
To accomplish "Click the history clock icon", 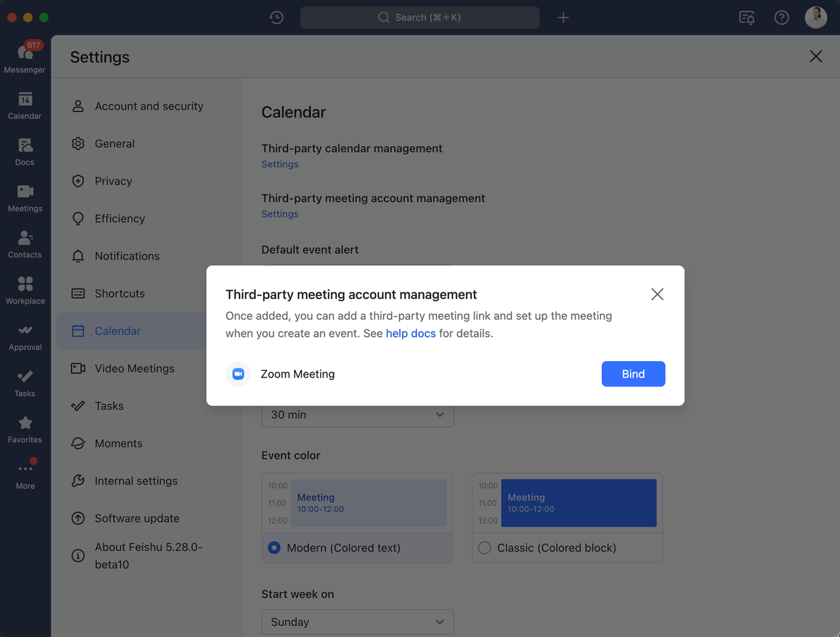I will pyautogui.click(x=276, y=18).
